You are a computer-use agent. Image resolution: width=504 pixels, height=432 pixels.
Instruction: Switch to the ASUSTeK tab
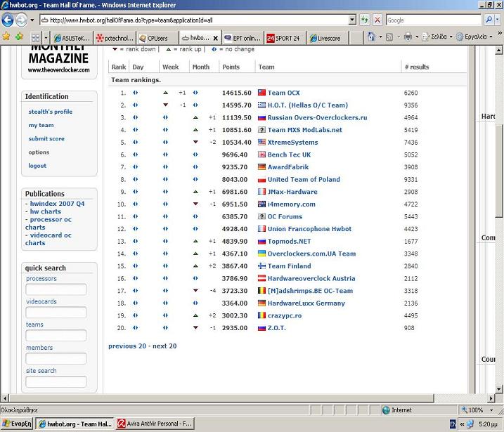coord(72,38)
